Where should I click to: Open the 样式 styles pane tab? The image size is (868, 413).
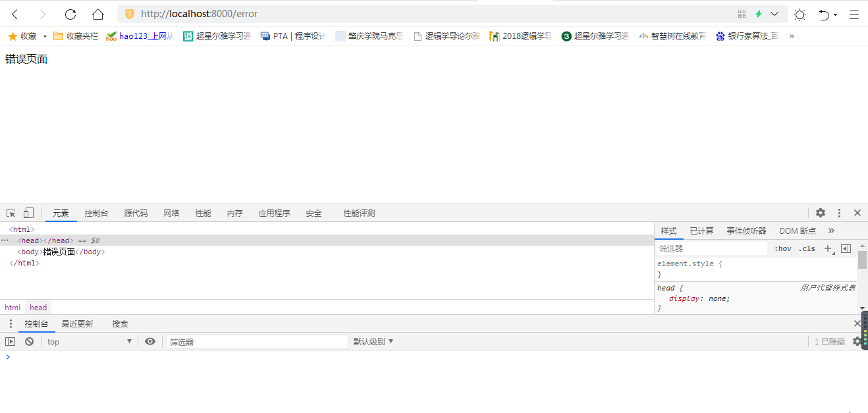pos(668,231)
